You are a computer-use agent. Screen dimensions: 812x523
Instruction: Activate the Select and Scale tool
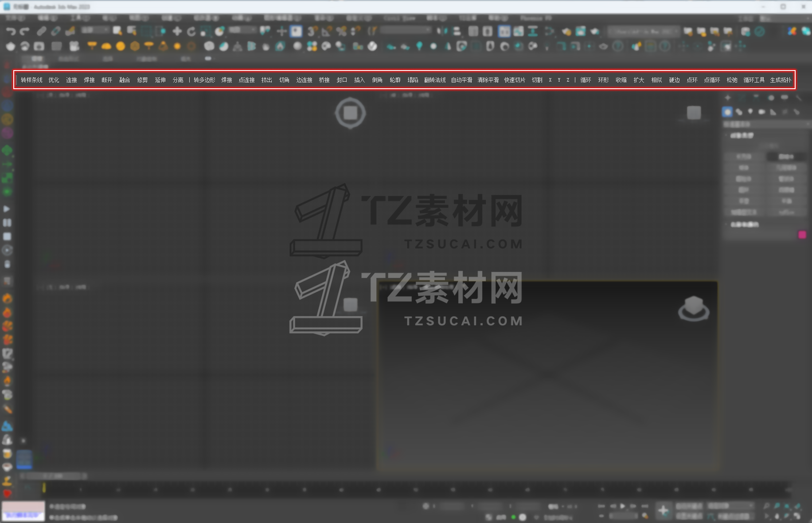[206, 31]
